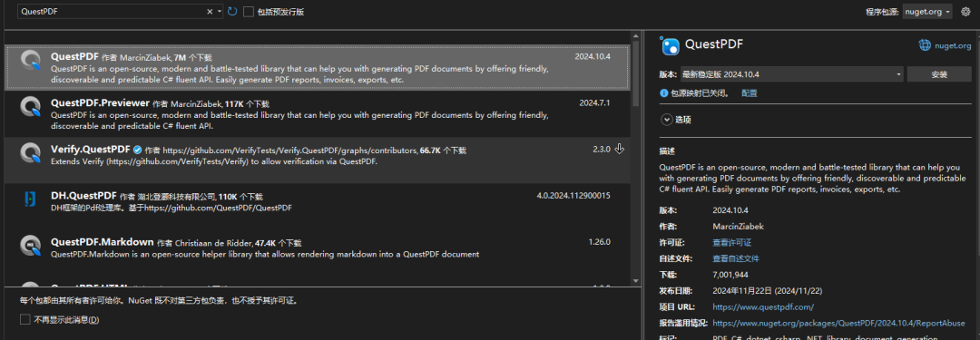Open the package source nuget.org dropdown

tap(926, 11)
